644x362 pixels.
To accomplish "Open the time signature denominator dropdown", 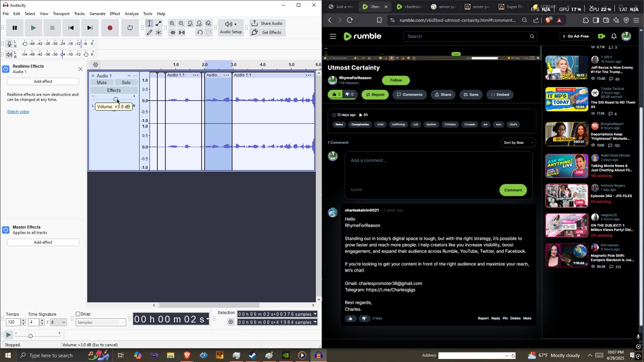I will (58, 322).
